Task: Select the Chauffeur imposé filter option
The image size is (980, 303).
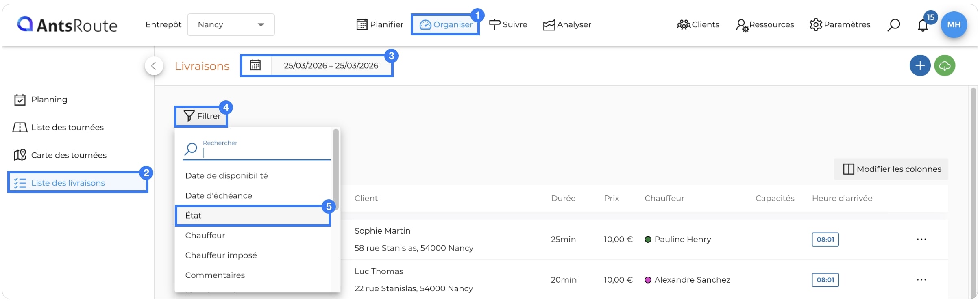Action: pyautogui.click(x=221, y=255)
